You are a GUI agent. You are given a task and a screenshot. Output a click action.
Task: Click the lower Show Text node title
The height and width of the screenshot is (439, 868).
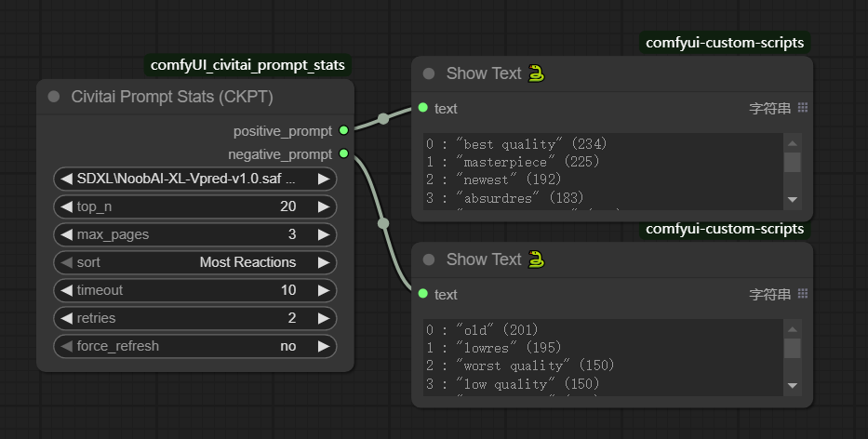pyautogui.click(x=484, y=259)
